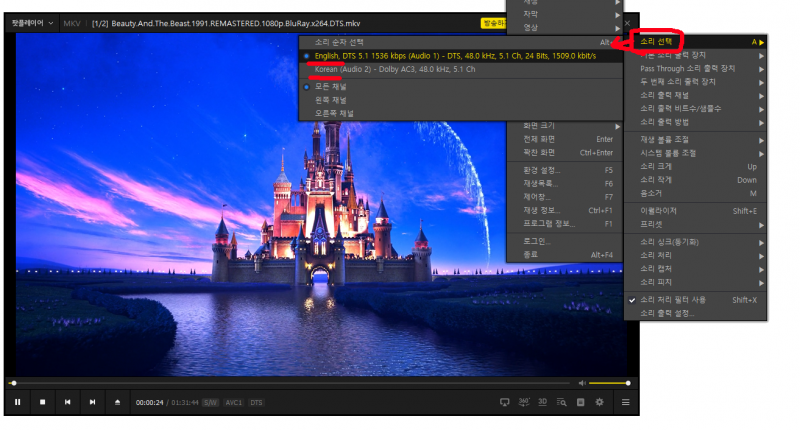Open 재생목록... playlist entry
Screen dimensions: 800x430
(x=564, y=183)
